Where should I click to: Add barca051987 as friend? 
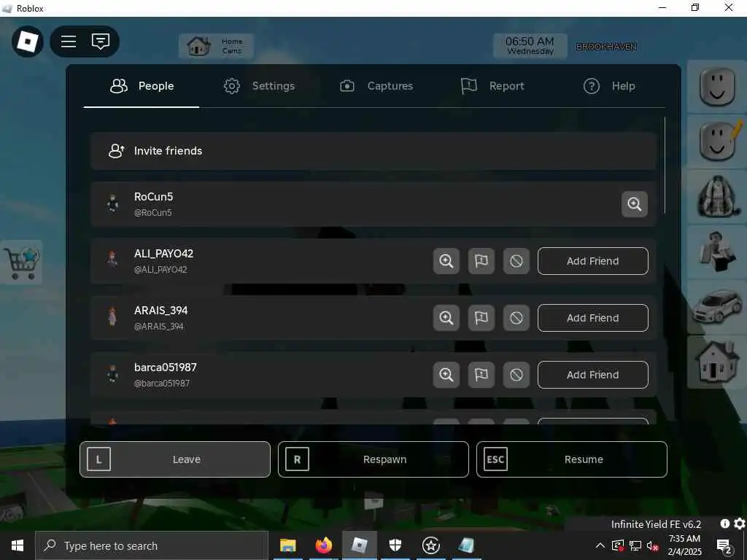[x=592, y=375]
